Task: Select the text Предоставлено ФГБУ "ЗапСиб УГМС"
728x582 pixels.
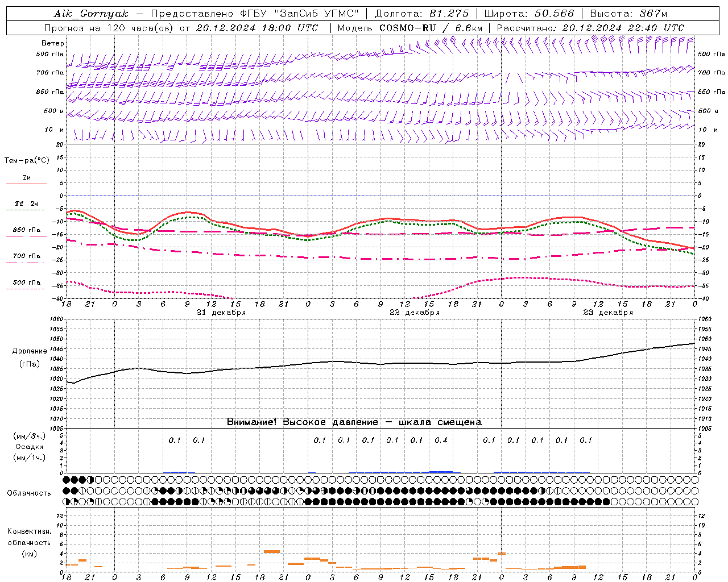Action: coord(255,14)
